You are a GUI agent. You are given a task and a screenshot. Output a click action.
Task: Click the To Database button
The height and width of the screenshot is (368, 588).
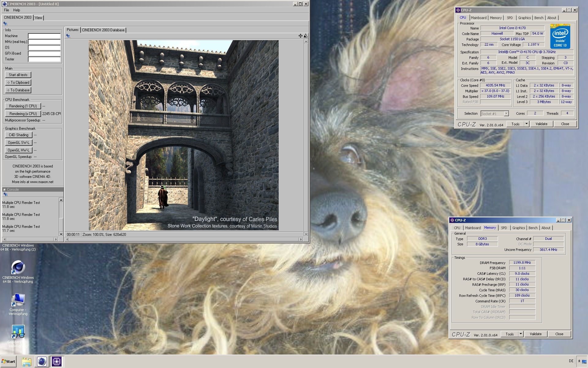click(18, 90)
